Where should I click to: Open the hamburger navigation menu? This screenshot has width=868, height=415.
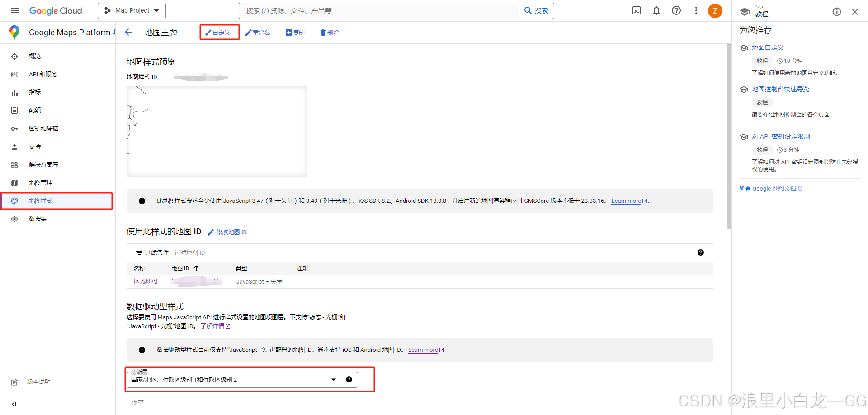coord(15,10)
